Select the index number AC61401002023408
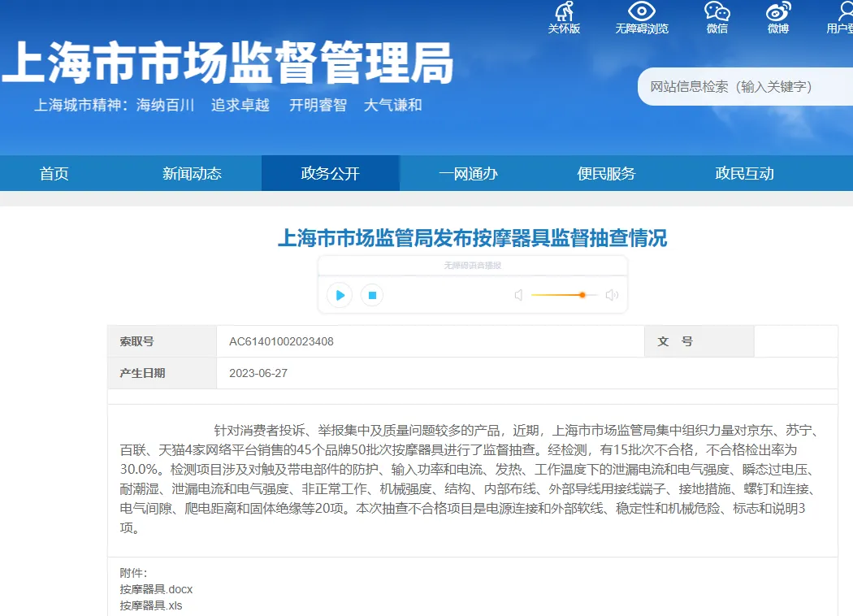The image size is (853, 616). 281,341
